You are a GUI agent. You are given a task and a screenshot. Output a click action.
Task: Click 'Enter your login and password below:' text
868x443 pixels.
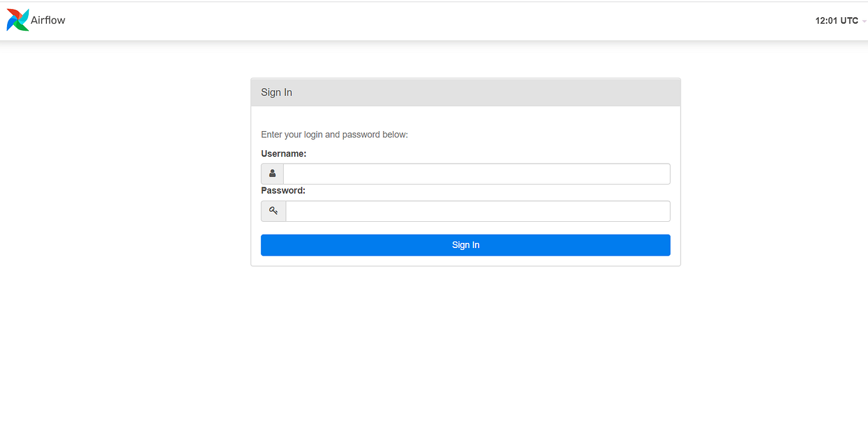pos(334,135)
